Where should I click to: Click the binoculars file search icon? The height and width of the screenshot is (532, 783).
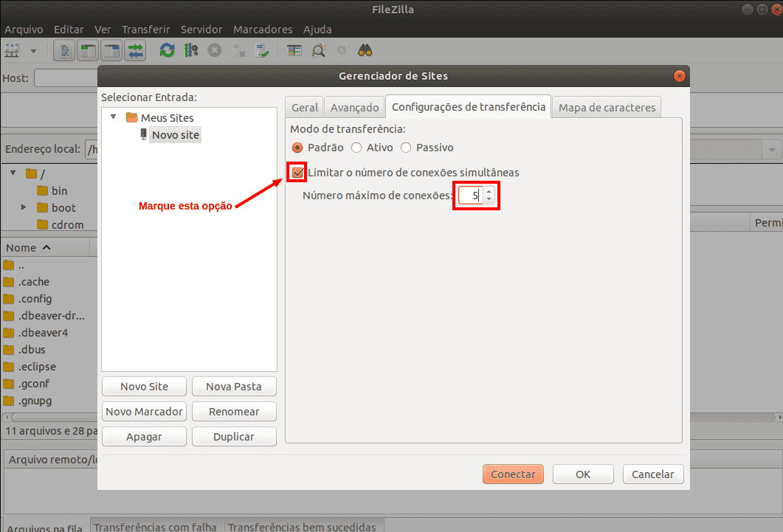point(365,50)
